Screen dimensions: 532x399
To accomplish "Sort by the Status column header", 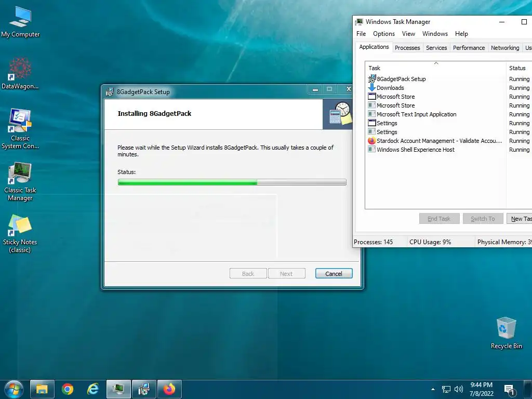I will [x=519, y=68].
